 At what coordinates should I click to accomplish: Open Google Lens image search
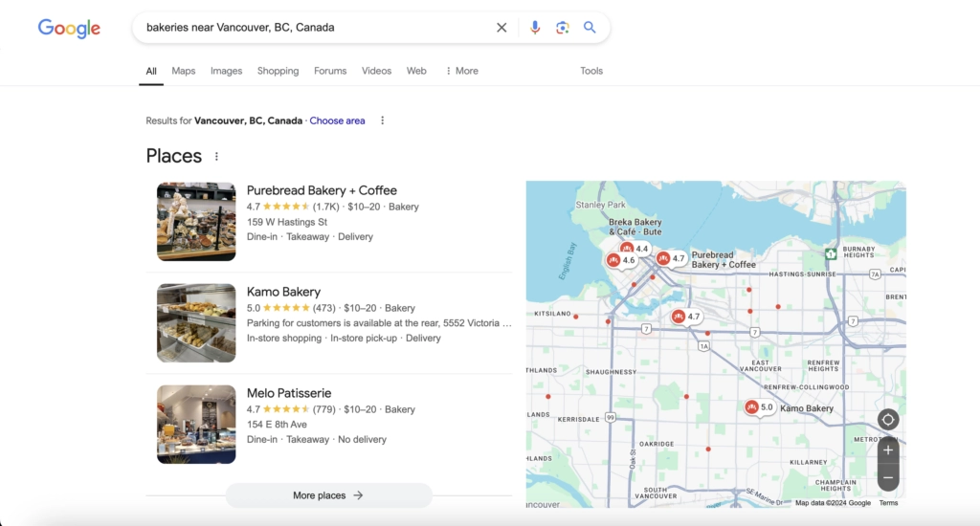[x=563, y=28]
